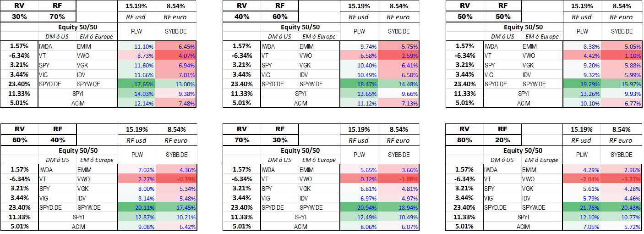Click the cell with value 8.00%
The width and height of the screenshot is (644, 234).
pyautogui.click(x=136, y=188)
